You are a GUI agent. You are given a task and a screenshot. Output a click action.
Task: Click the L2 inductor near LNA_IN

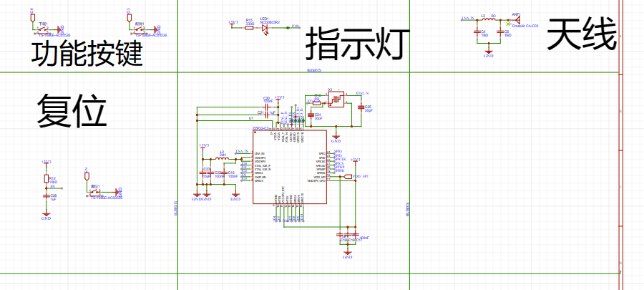[x=223, y=157]
